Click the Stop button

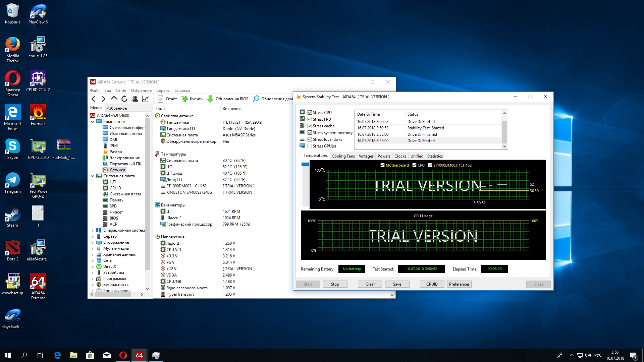tap(335, 284)
